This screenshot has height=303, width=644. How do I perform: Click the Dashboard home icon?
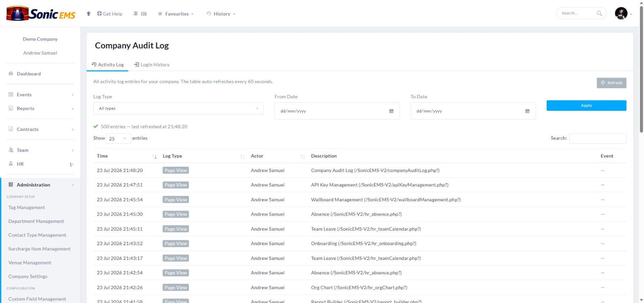(11, 73)
